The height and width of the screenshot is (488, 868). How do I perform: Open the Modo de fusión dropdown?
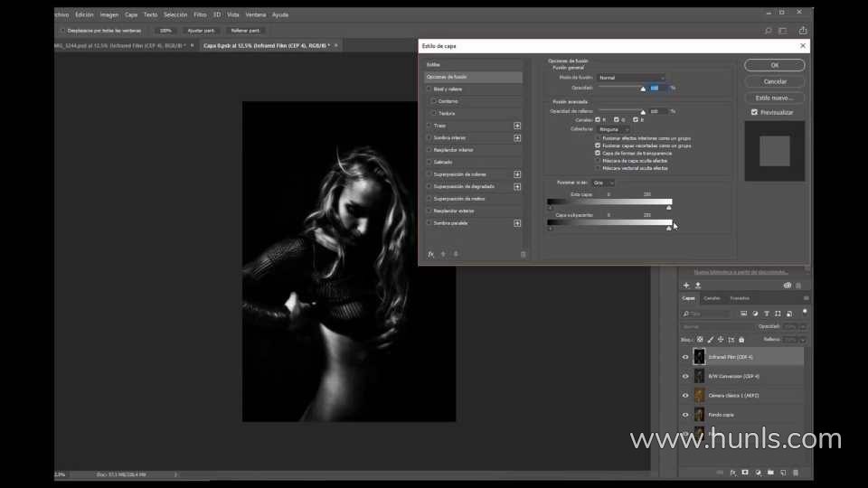coord(631,78)
